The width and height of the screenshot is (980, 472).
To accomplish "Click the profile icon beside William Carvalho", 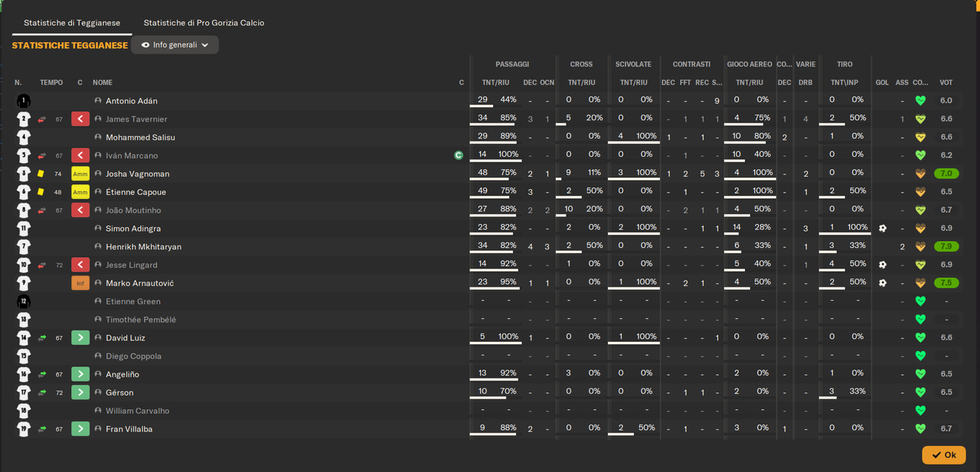I will tap(98, 411).
